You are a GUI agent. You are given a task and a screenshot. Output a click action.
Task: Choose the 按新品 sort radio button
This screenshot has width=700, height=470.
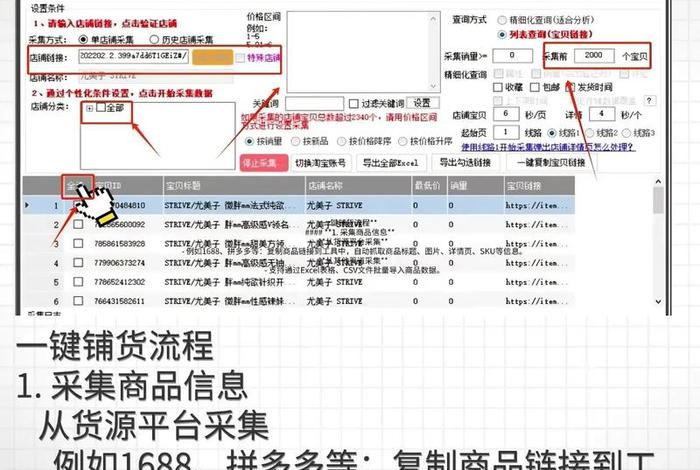pyautogui.click(x=295, y=141)
